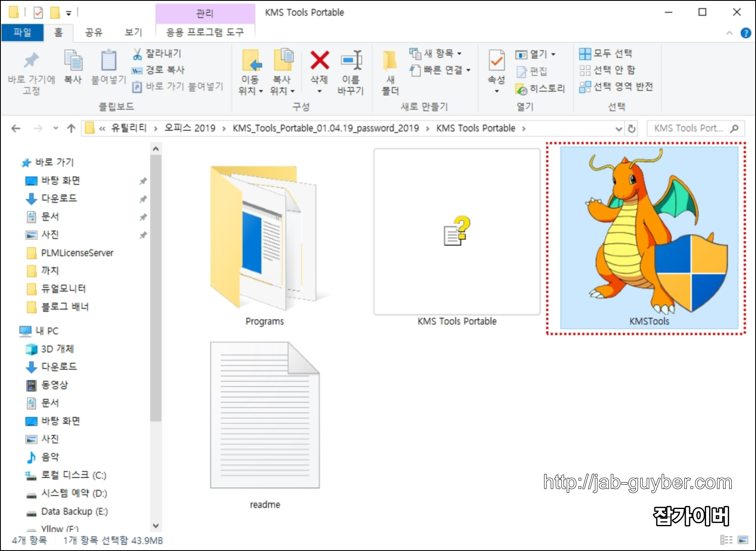Click the Manage (관리) contextual tab
This screenshot has height=551, width=756.
[205, 13]
